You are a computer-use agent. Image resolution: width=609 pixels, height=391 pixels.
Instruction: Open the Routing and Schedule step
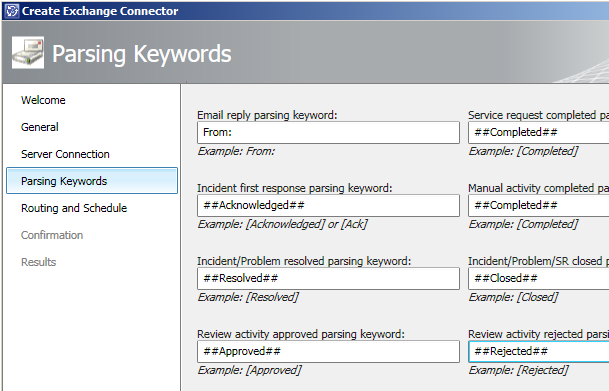(x=74, y=208)
